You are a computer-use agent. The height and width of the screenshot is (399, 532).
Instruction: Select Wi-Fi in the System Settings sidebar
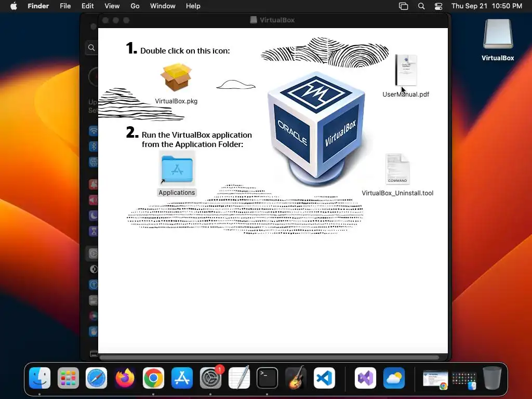94,131
